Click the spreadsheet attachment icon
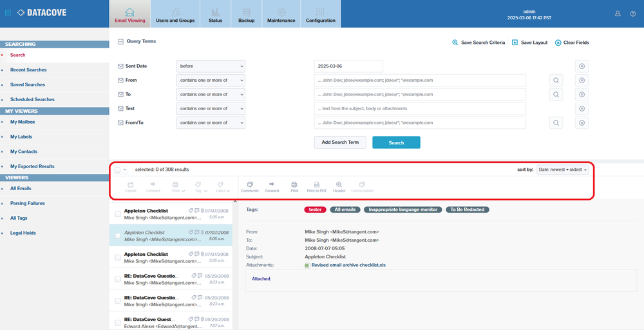The image size is (644, 330). (307, 266)
